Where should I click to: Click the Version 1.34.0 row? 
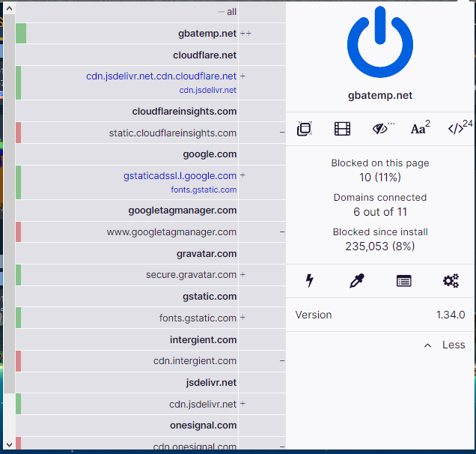point(380,315)
